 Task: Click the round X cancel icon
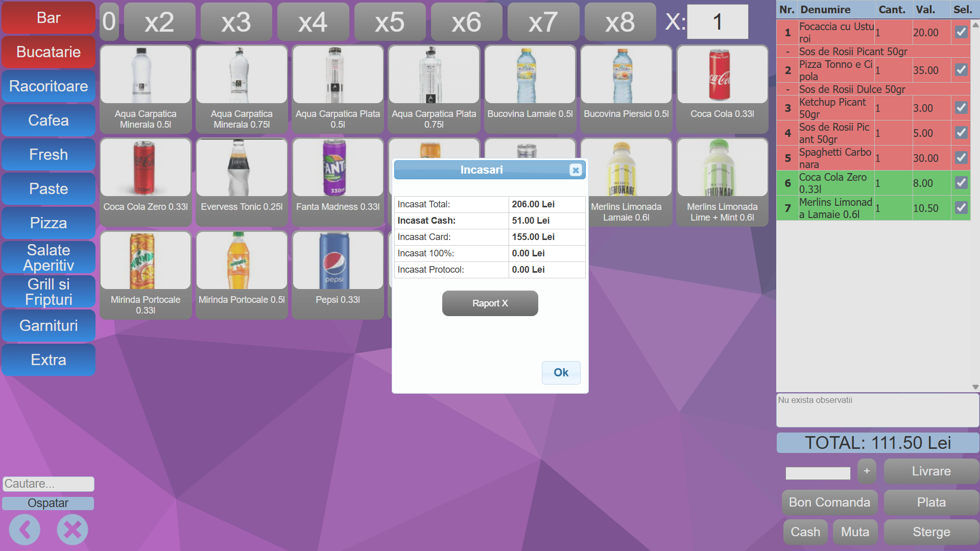click(x=72, y=530)
